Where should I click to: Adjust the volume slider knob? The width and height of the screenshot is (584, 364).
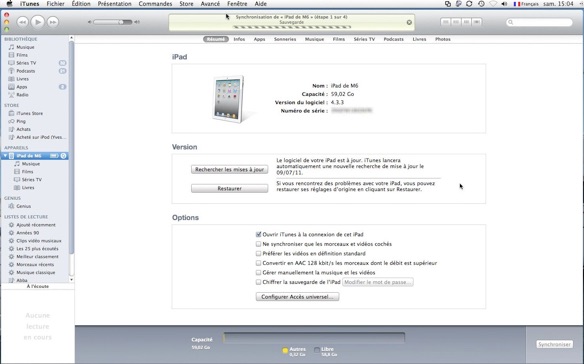[121, 22]
